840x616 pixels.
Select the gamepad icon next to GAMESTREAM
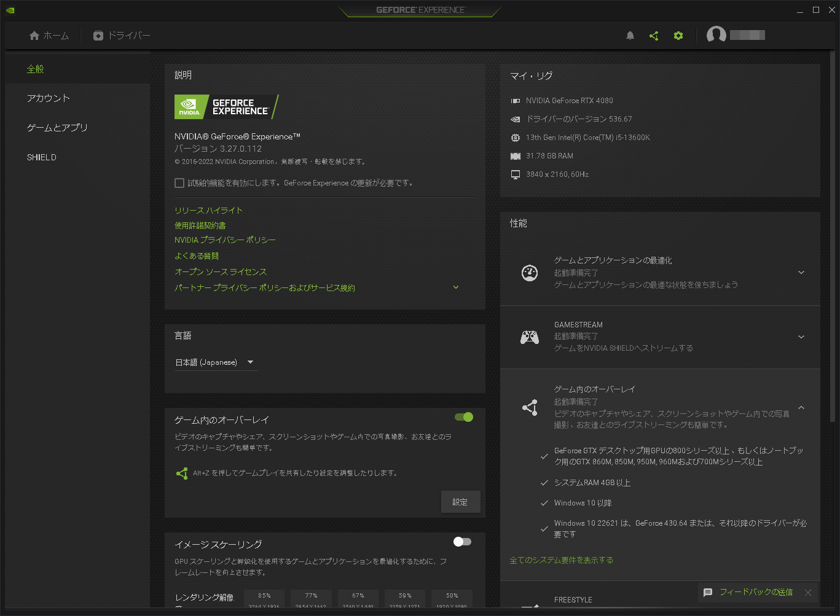530,337
